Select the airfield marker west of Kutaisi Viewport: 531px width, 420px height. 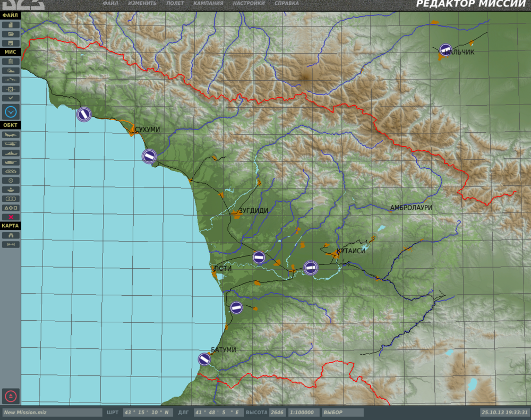(311, 268)
